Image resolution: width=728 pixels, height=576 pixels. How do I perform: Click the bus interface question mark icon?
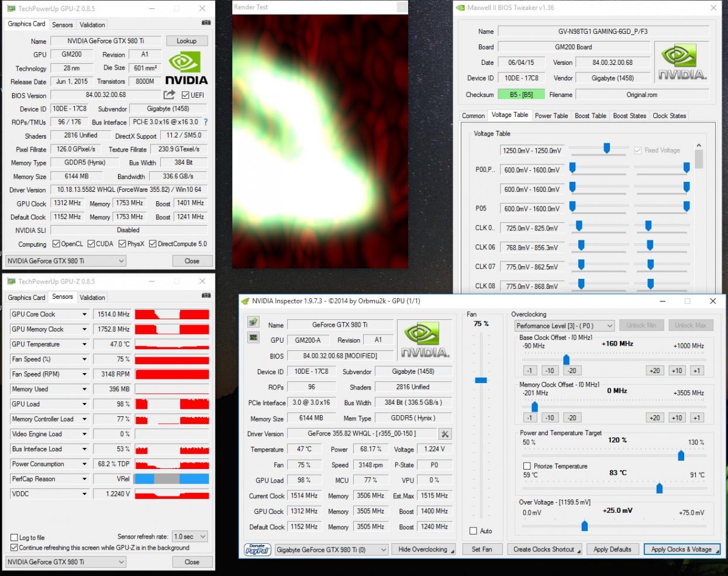[205, 122]
